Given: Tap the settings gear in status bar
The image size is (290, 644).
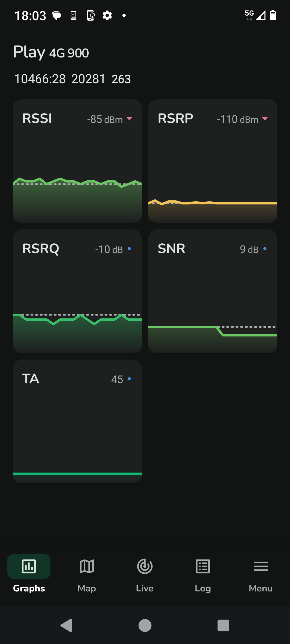Looking at the screenshot, I should pyautogui.click(x=107, y=16).
